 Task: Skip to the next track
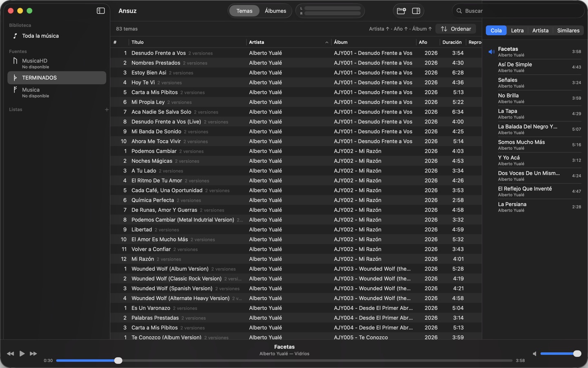33,354
